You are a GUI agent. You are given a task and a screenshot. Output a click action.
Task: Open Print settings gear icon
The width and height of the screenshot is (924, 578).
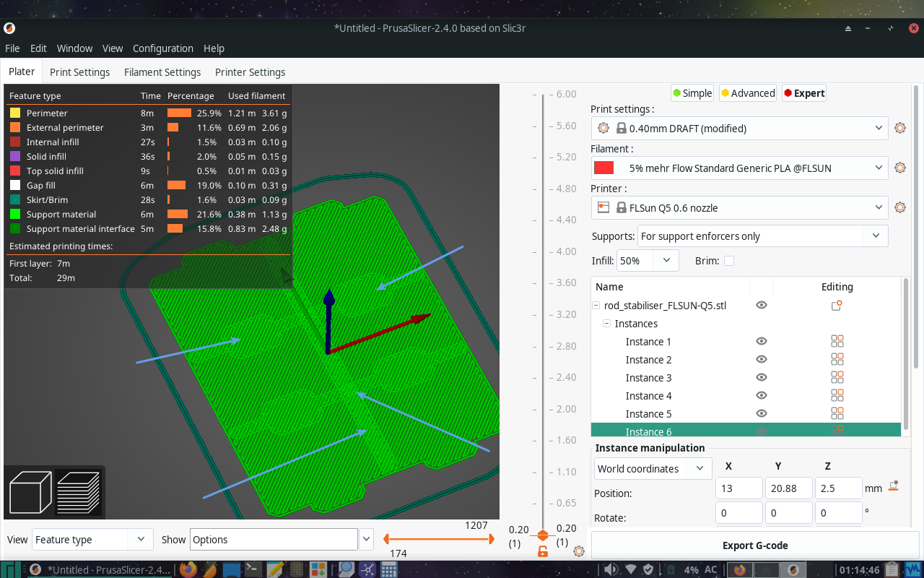pyautogui.click(x=899, y=128)
